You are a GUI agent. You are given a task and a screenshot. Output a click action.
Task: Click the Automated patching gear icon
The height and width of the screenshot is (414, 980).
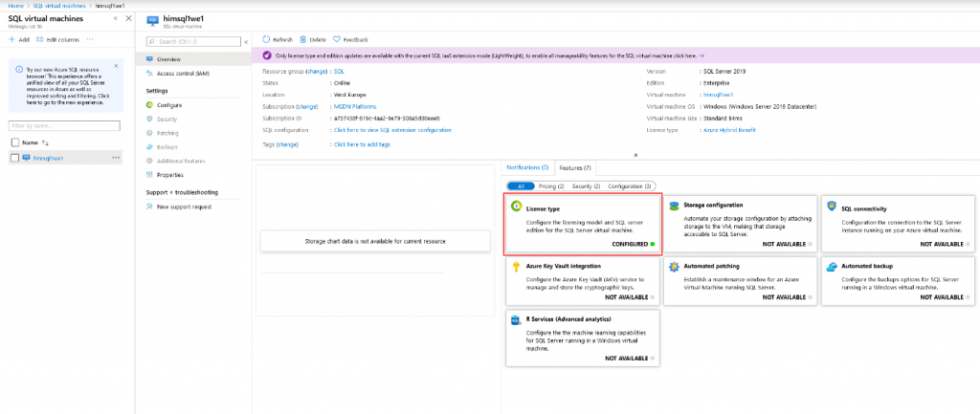[x=674, y=267]
